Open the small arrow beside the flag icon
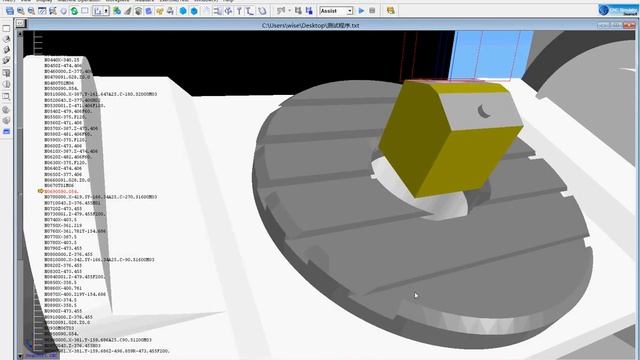The image size is (640, 360). click(289, 11)
